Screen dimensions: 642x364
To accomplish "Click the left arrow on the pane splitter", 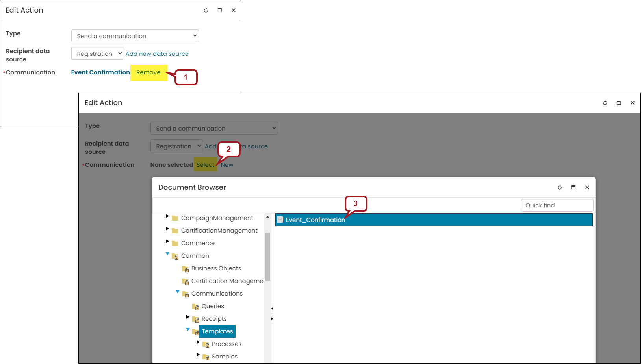I will (272, 309).
